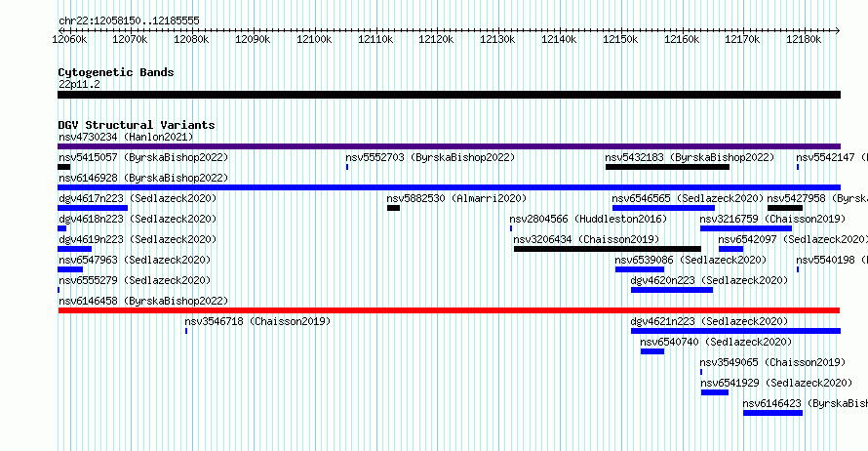Click the nsv5415057 (ByrskaBishop2022) label
This screenshot has width=868, height=451.
click(143, 157)
